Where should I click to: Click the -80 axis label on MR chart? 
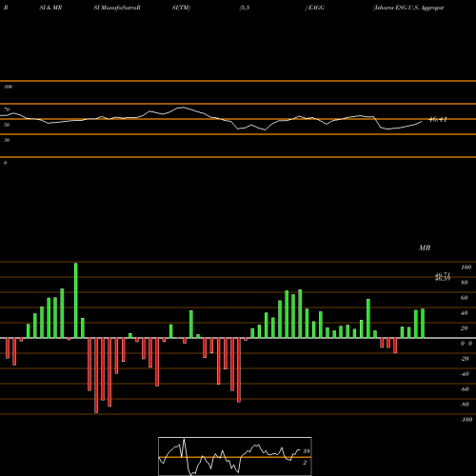pos(465,405)
